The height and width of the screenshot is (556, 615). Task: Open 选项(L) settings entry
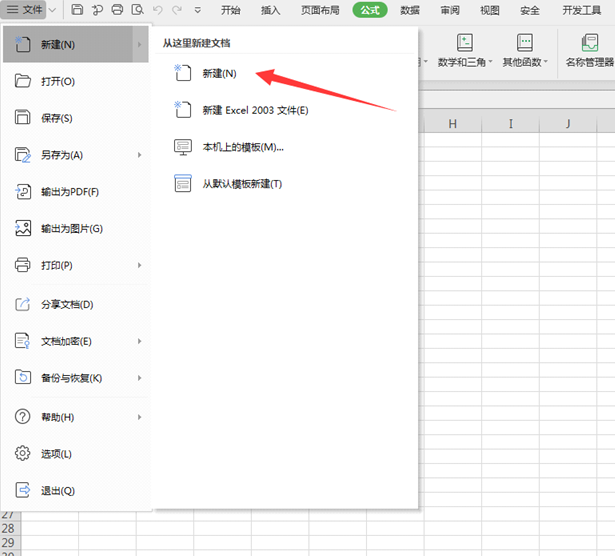pos(75,454)
